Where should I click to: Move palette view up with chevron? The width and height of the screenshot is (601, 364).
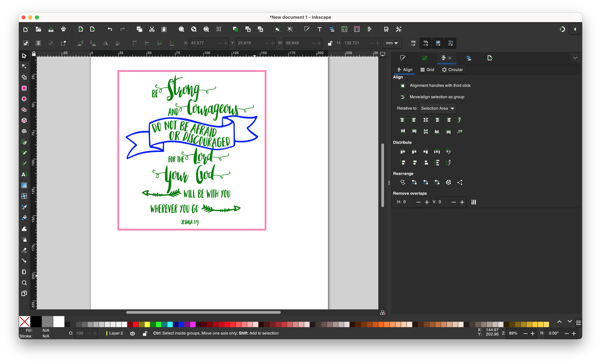tap(559, 322)
